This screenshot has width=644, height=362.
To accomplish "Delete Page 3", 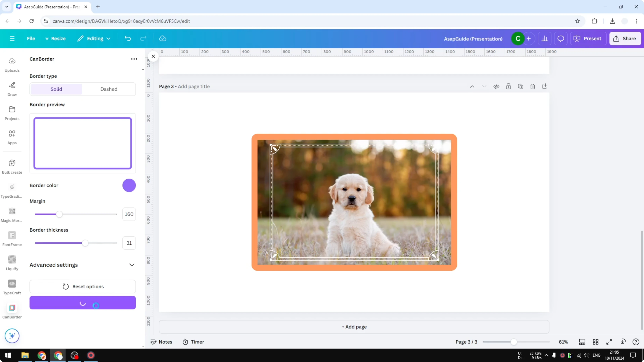I will [x=533, y=86].
